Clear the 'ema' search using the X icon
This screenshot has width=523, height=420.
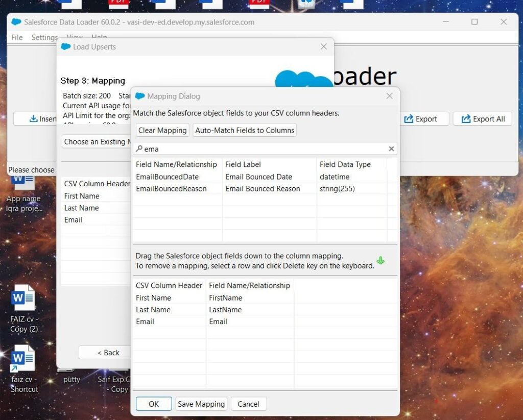coord(391,149)
